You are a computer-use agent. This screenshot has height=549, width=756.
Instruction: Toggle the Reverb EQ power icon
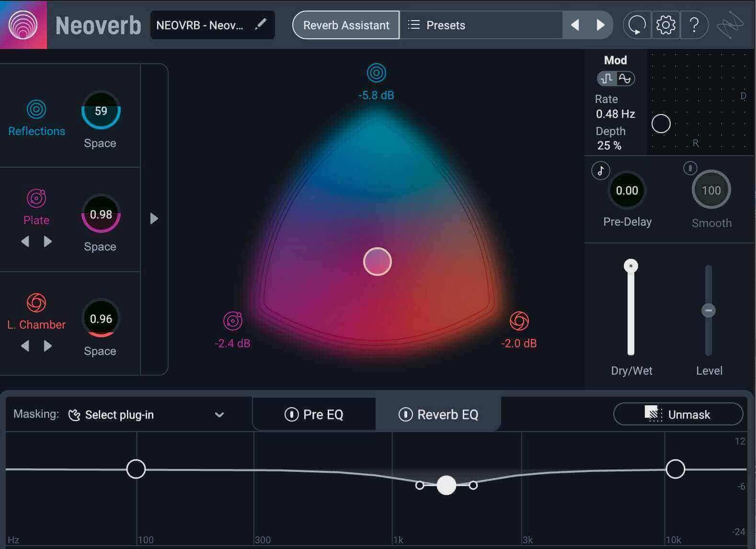click(405, 414)
